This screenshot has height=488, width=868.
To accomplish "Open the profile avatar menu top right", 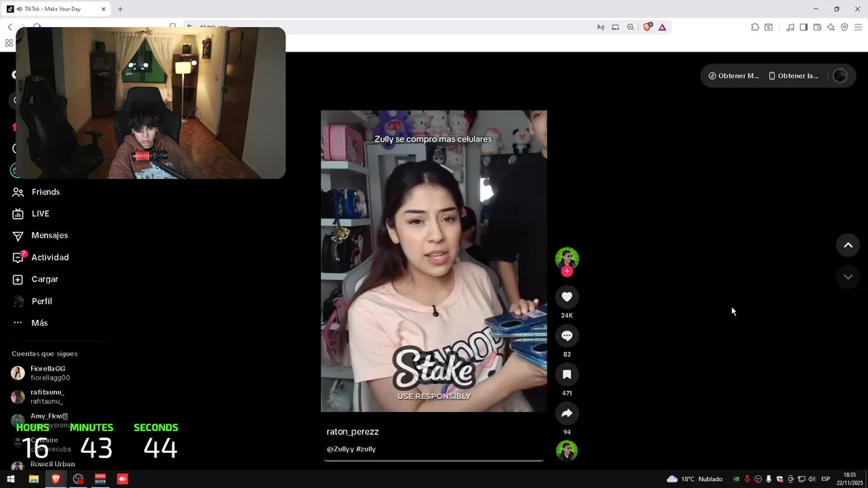I will pyautogui.click(x=840, y=76).
